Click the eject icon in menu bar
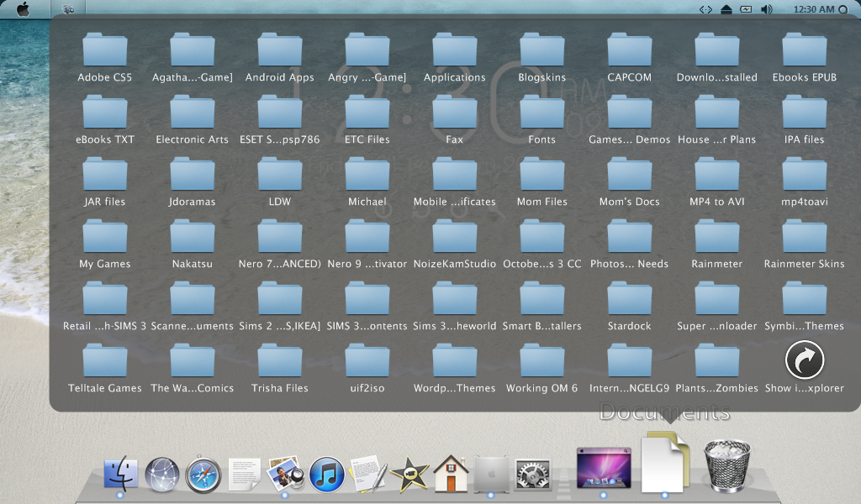 pos(726,9)
